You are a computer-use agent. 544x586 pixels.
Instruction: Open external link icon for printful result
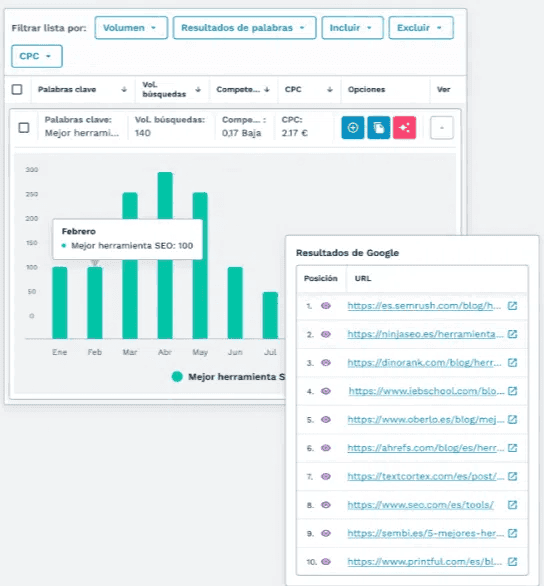512,561
